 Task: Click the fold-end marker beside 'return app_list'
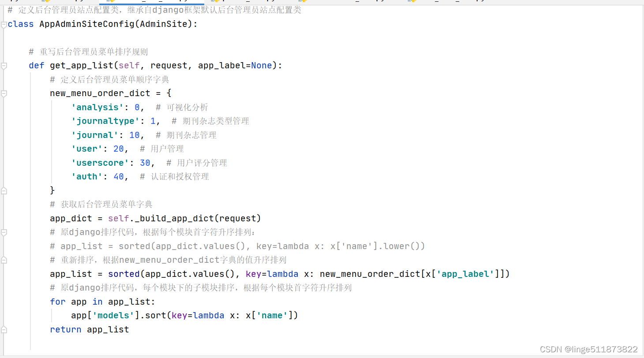click(4, 329)
